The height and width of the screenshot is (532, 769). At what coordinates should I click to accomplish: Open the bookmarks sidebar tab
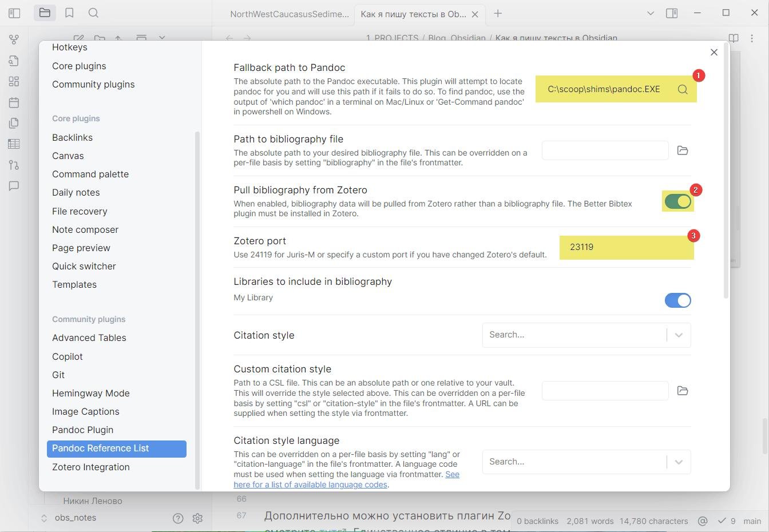69,13
